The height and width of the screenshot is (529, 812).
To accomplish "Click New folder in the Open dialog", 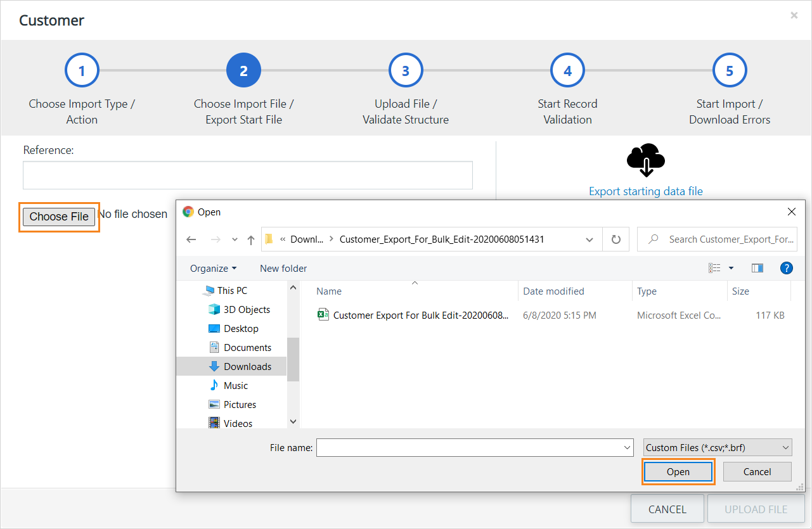I will (x=283, y=268).
